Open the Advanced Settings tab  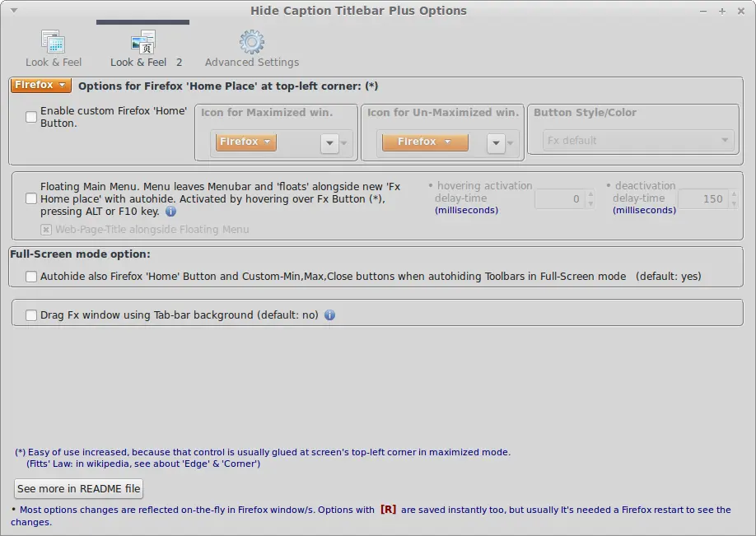click(x=252, y=49)
